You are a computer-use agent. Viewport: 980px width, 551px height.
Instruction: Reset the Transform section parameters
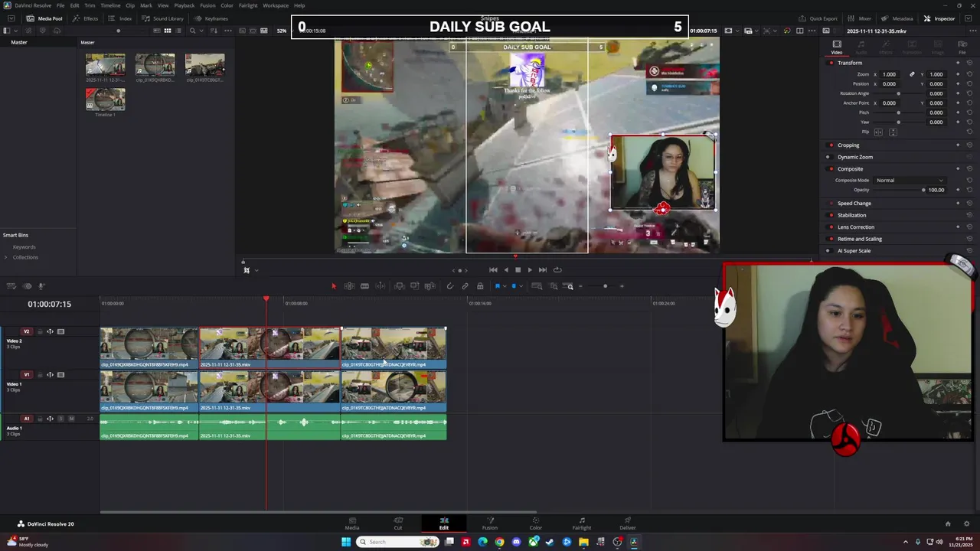coord(969,63)
